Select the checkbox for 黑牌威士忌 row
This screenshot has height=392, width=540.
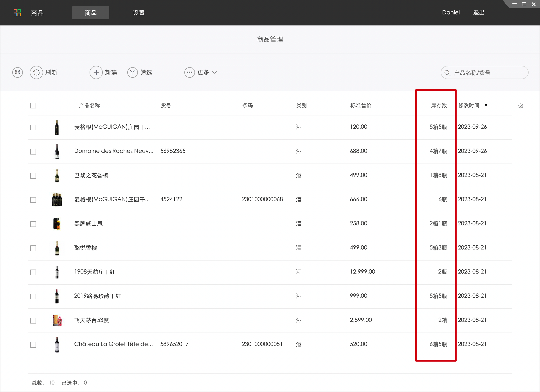[33, 224]
